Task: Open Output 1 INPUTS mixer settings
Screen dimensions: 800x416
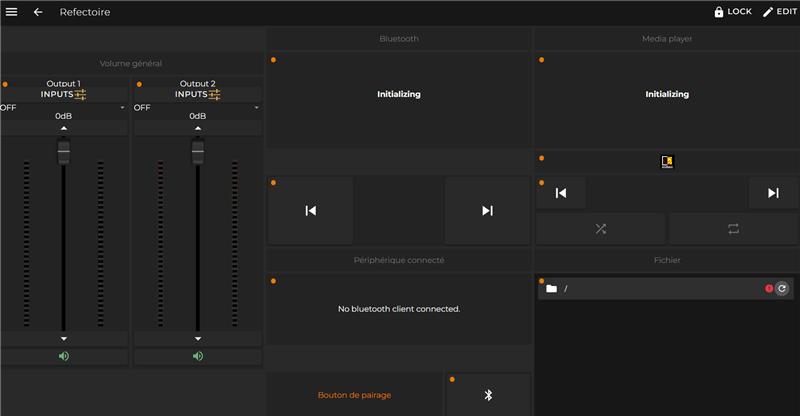Action: [x=63, y=94]
